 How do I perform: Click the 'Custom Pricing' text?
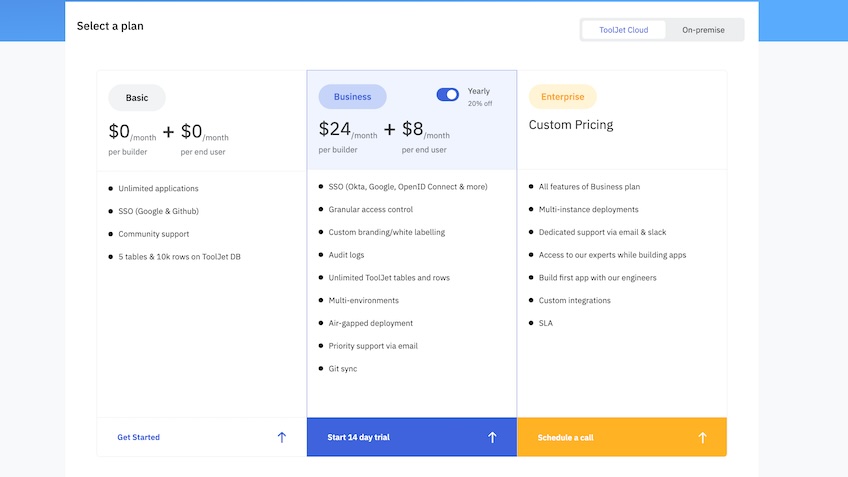(x=571, y=125)
